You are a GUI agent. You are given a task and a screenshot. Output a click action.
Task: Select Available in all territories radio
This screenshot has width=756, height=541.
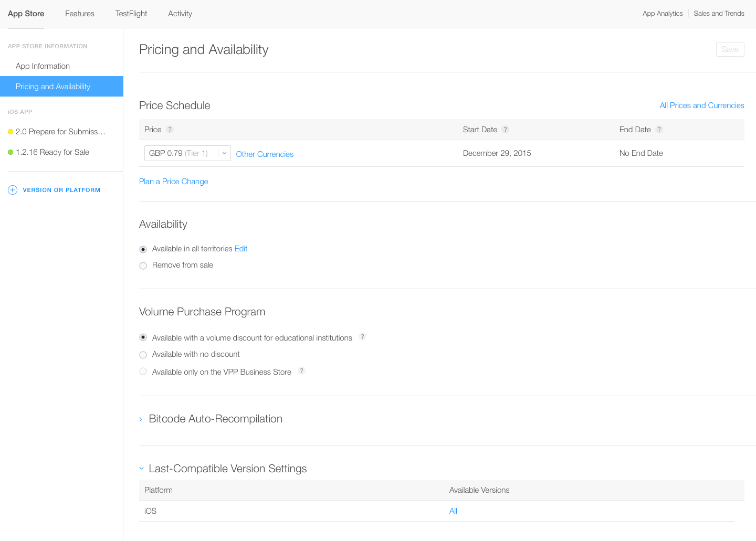tap(143, 250)
